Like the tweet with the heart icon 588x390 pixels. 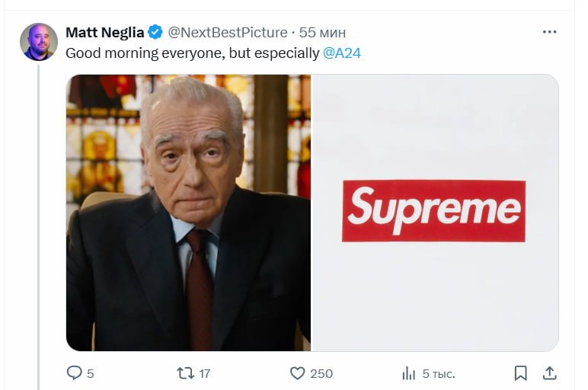[x=297, y=373]
